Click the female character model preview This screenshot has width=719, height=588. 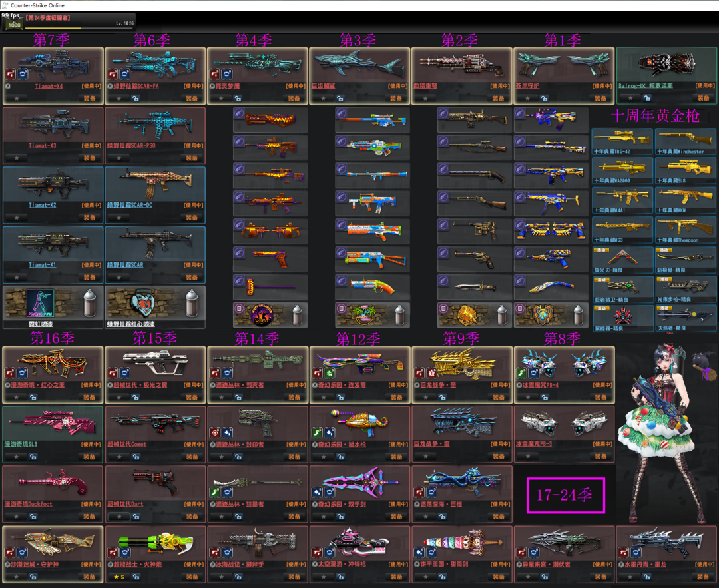pyautogui.click(x=660, y=434)
